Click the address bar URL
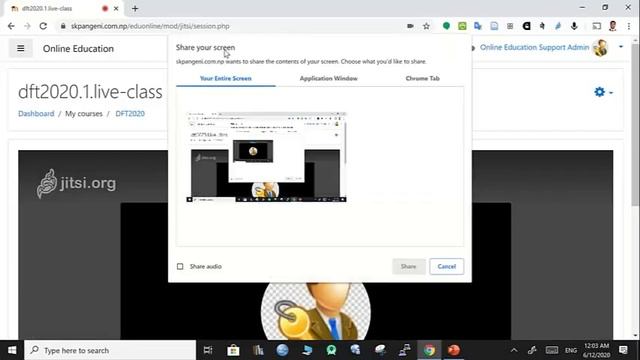The image size is (640, 360). pos(150,26)
